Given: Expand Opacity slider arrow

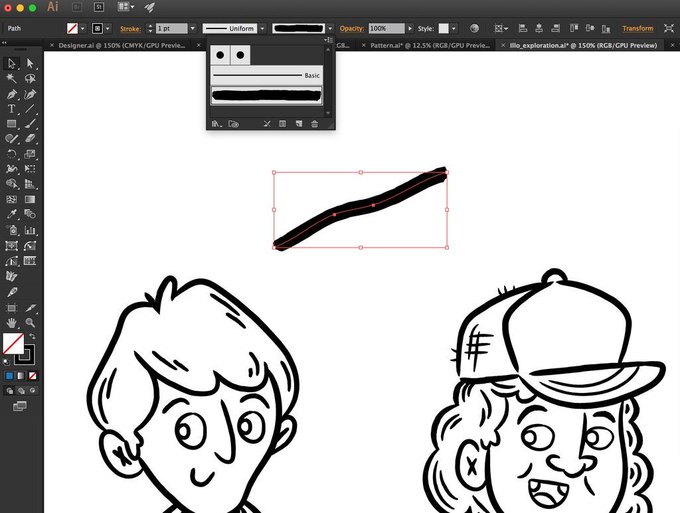Looking at the screenshot, I should click(x=410, y=29).
